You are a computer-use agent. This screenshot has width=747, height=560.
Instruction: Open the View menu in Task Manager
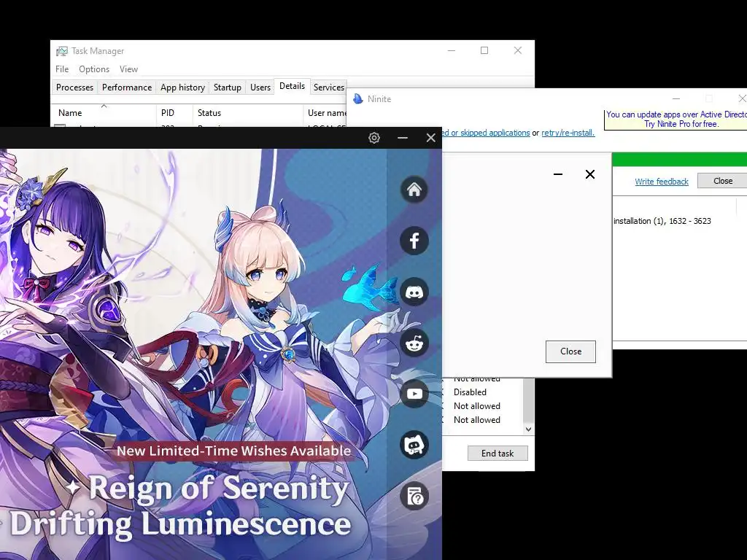(x=128, y=69)
